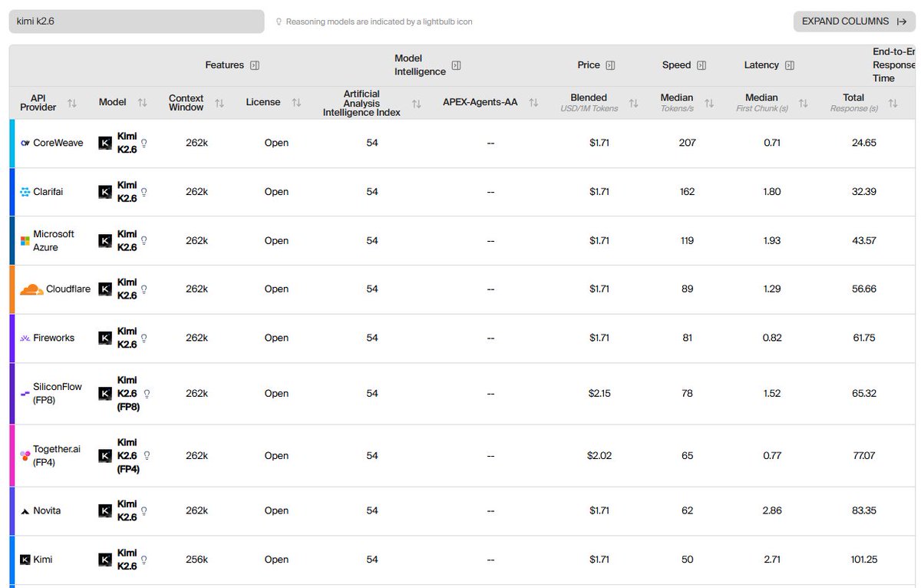Click the Model Intelligence group header

click(x=420, y=65)
